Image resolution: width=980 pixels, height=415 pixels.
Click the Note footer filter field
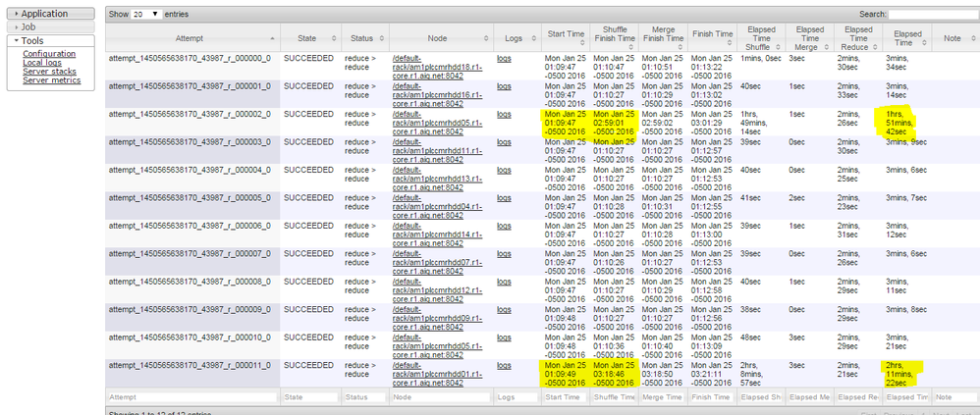pyautogui.click(x=955, y=397)
